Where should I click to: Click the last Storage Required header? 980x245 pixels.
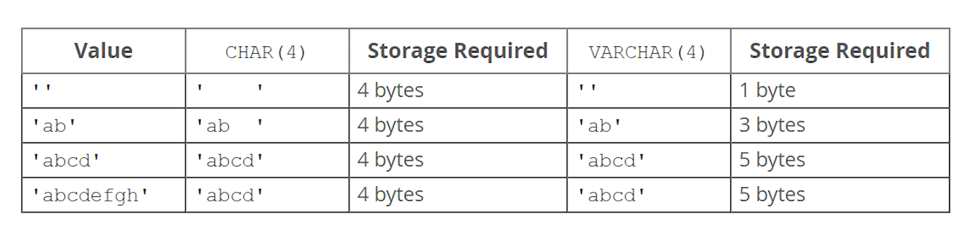(840, 51)
